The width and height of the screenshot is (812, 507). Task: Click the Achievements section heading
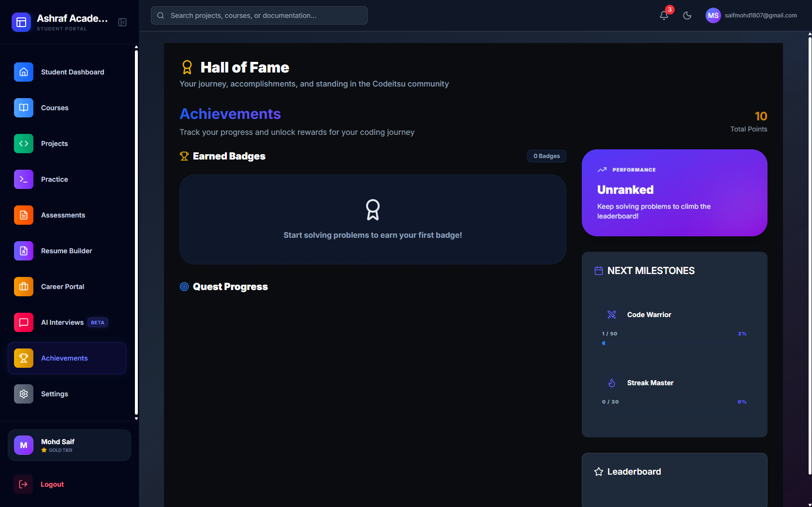coord(230,114)
